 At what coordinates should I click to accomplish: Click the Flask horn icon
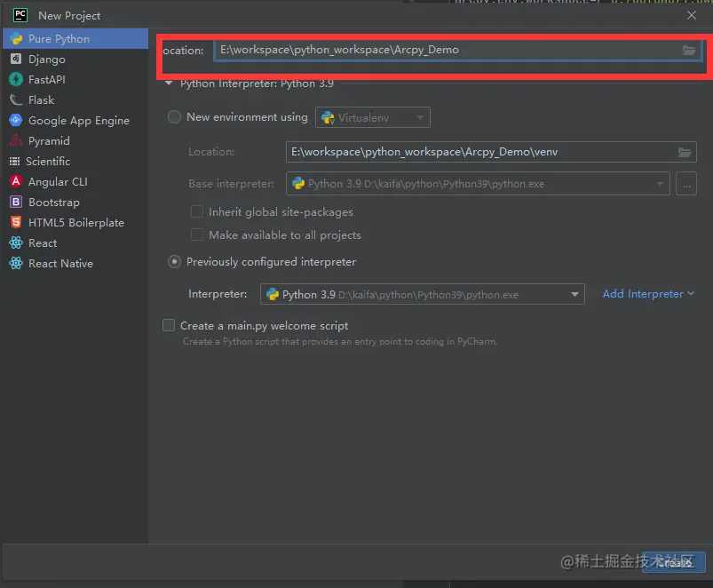(16, 99)
